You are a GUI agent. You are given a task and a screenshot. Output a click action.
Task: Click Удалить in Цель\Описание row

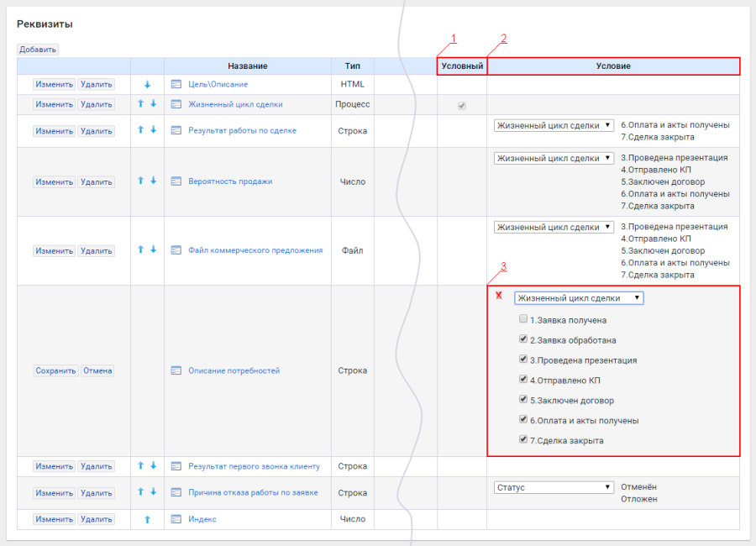click(x=96, y=84)
